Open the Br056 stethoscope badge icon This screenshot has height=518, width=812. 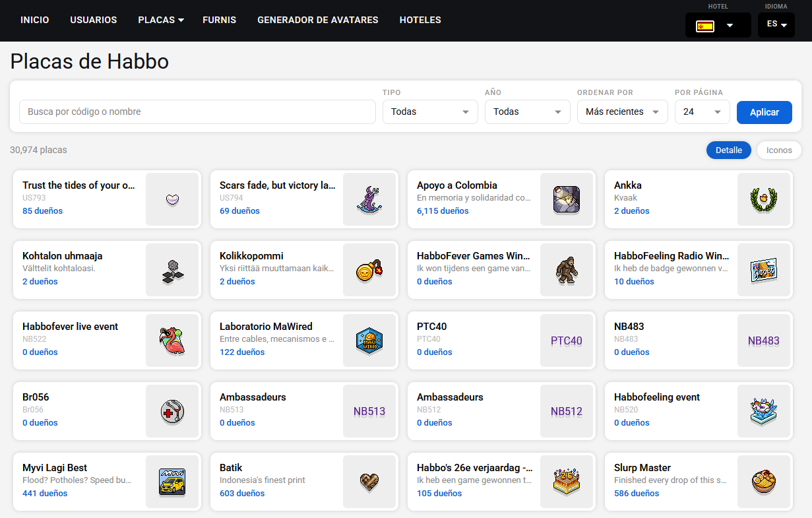[x=172, y=411]
